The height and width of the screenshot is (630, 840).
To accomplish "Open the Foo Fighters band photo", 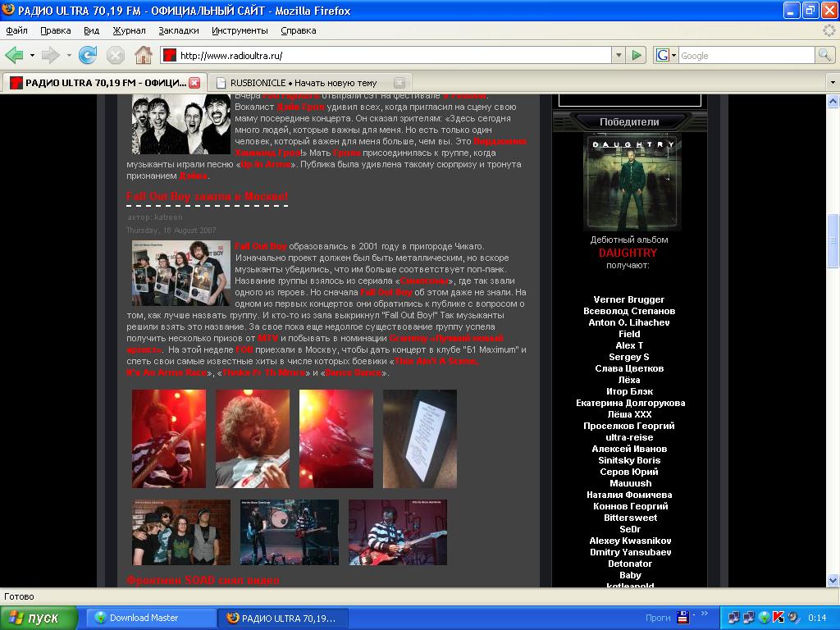I will [x=181, y=125].
